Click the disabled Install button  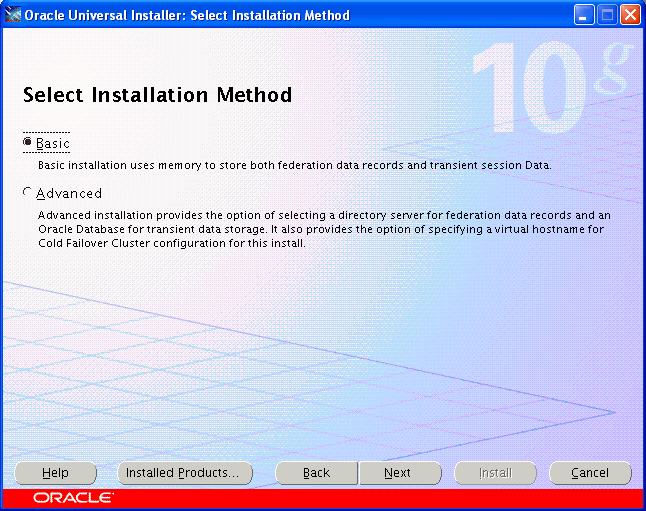tap(495, 473)
